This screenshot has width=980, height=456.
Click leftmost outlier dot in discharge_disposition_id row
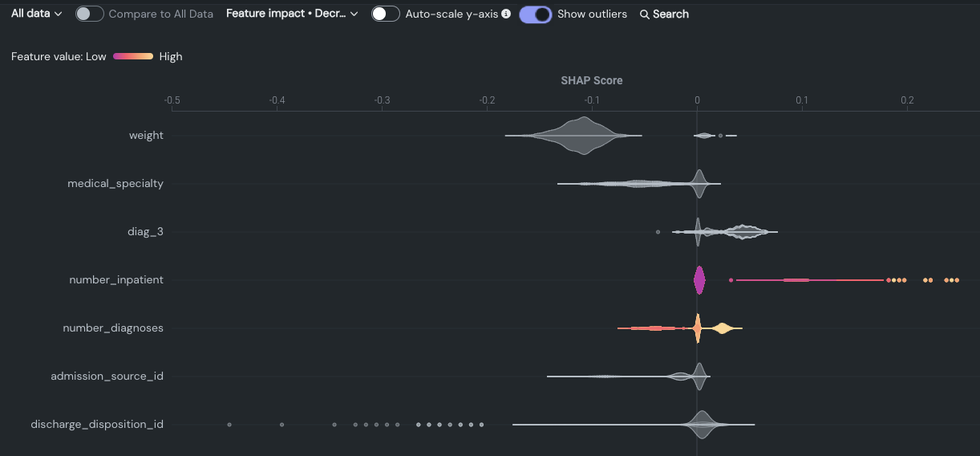[x=229, y=424]
